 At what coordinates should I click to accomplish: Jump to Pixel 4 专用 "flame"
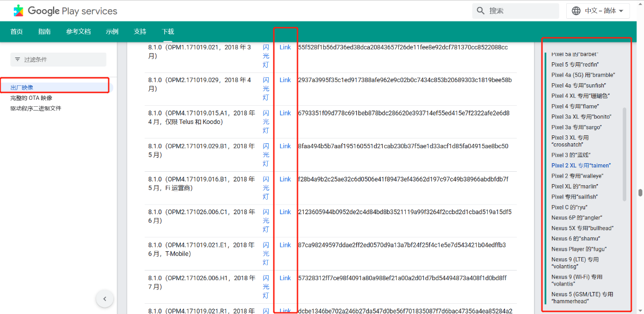575,106
